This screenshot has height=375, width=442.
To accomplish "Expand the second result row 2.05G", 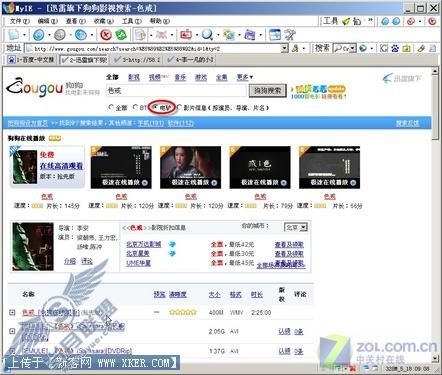I will point(12,331).
